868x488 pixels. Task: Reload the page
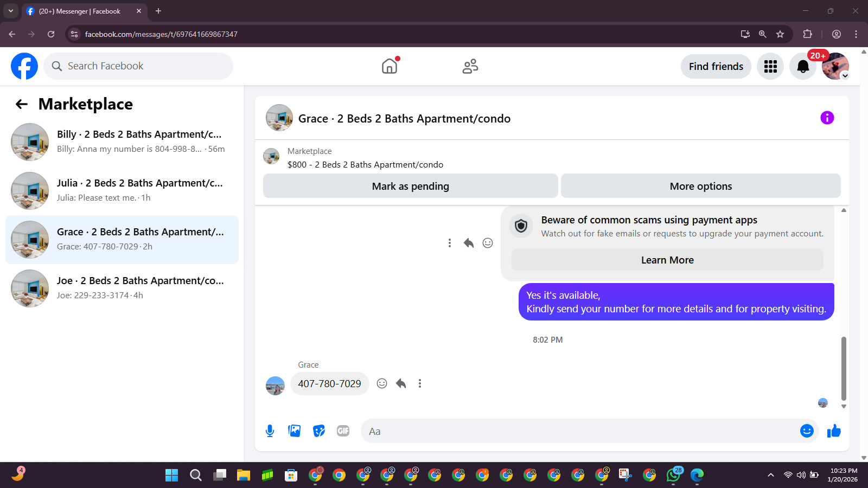51,34
